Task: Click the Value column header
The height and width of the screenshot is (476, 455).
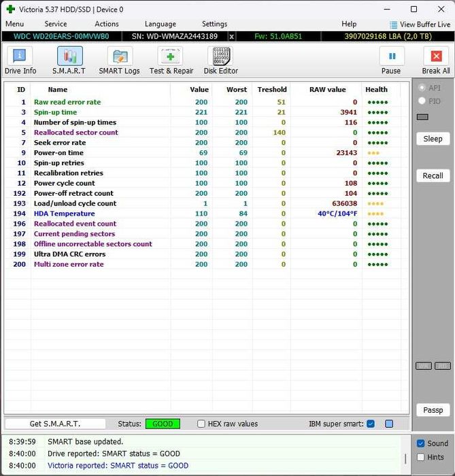Action: tap(199, 90)
